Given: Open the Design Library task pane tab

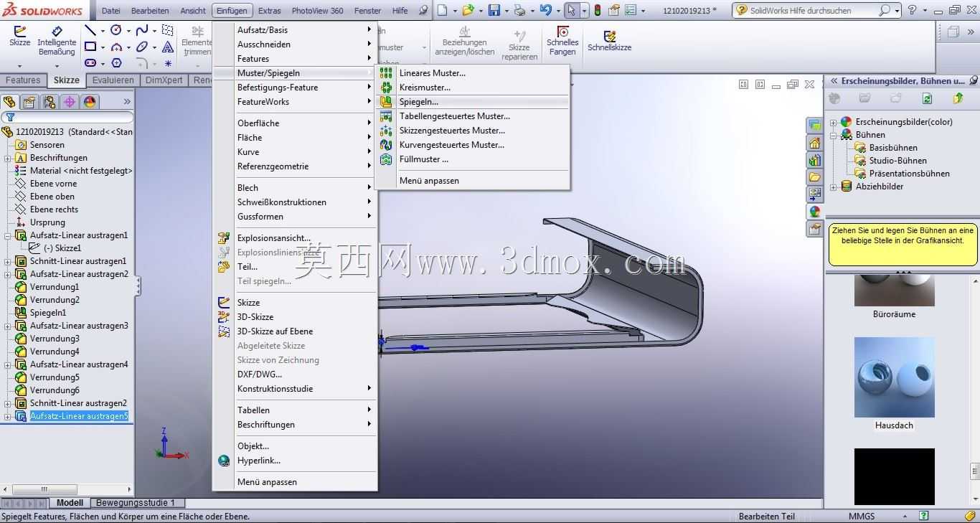Looking at the screenshot, I should click(814, 160).
